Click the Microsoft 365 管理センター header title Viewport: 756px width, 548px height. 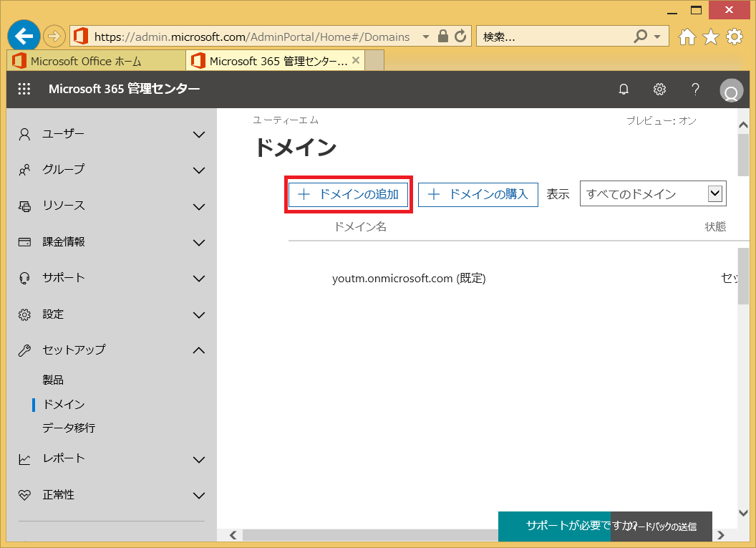tap(124, 89)
